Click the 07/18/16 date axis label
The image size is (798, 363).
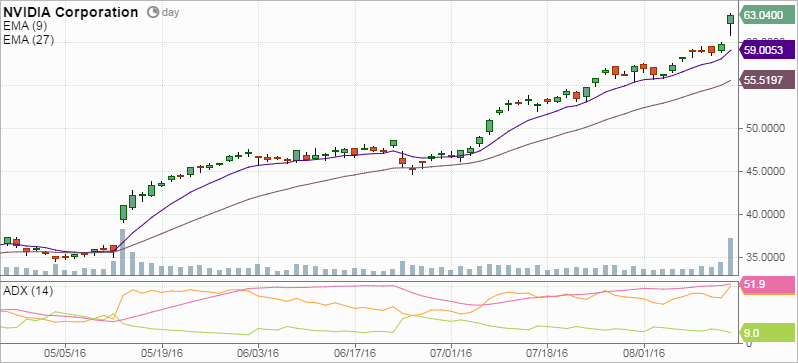(x=547, y=353)
